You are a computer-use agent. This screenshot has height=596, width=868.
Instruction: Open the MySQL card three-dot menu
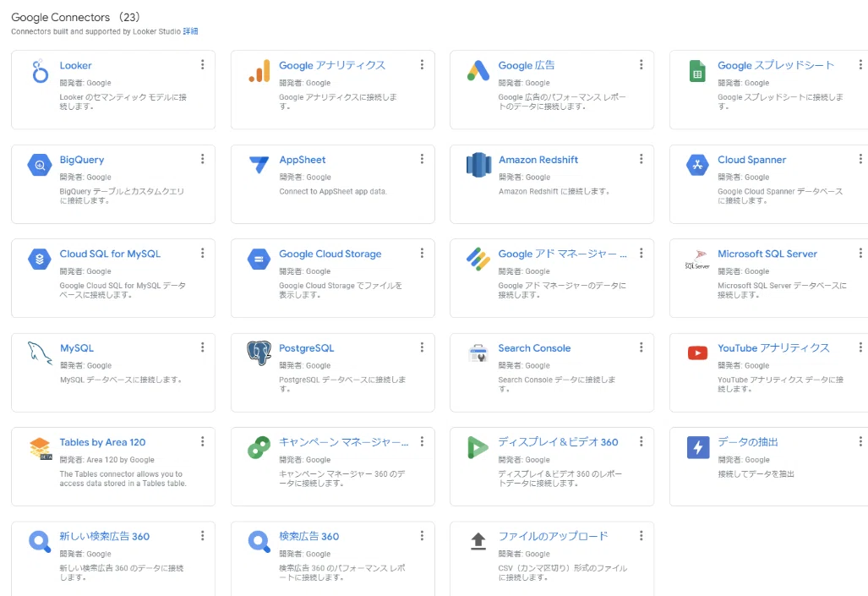tap(203, 347)
